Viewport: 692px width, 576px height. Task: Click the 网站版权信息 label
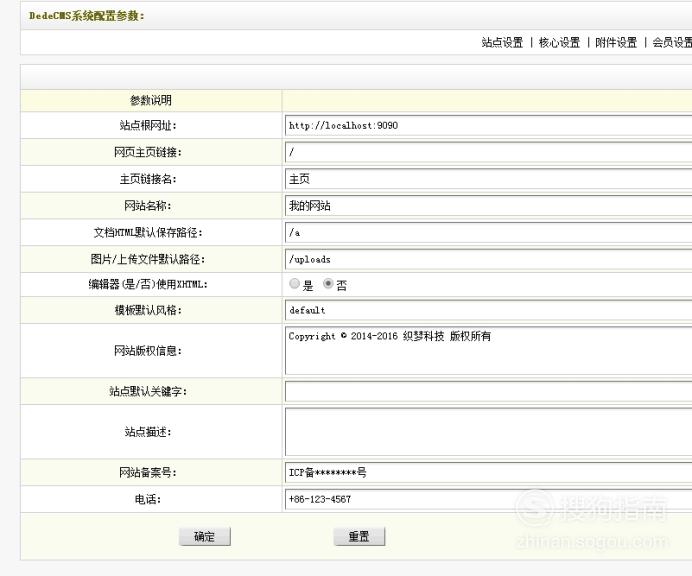(x=148, y=351)
